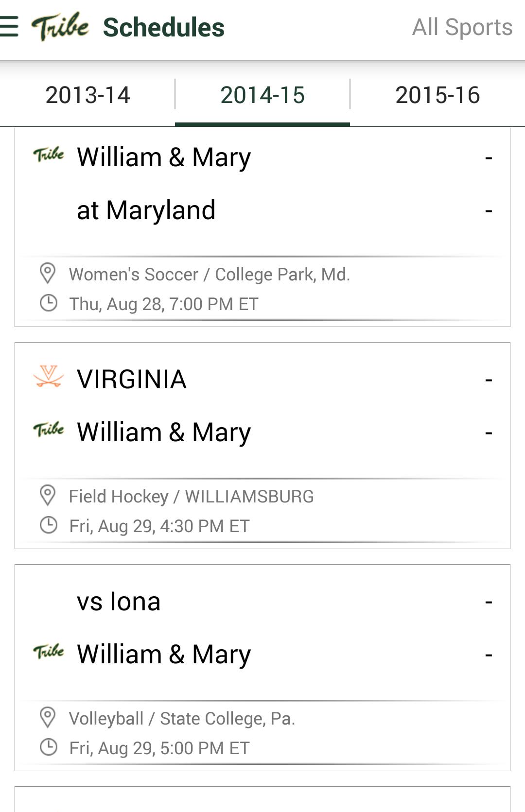Tap Tribe logo in Virginia game card
Screen dimensions: 525x812
tap(49, 430)
